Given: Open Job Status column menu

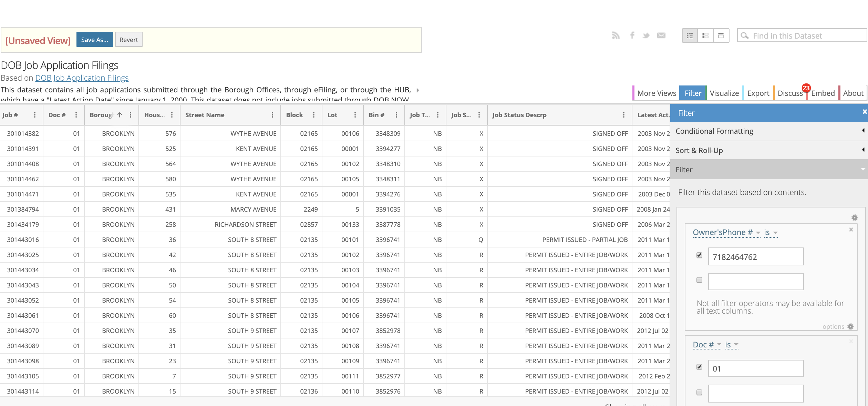Looking at the screenshot, I should (479, 115).
